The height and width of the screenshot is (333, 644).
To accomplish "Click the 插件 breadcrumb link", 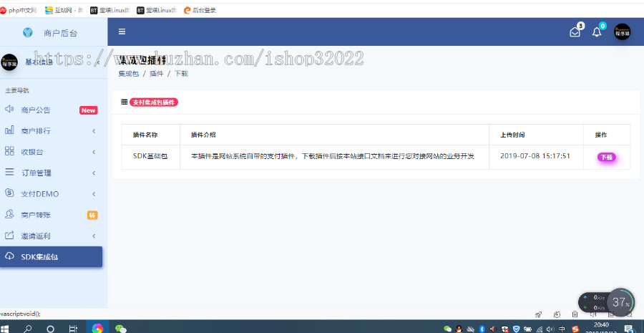I will tap(157, 74).
